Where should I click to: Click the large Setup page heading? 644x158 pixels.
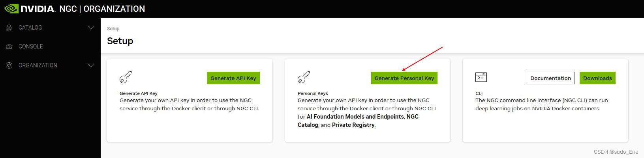[x=120, y=41]
